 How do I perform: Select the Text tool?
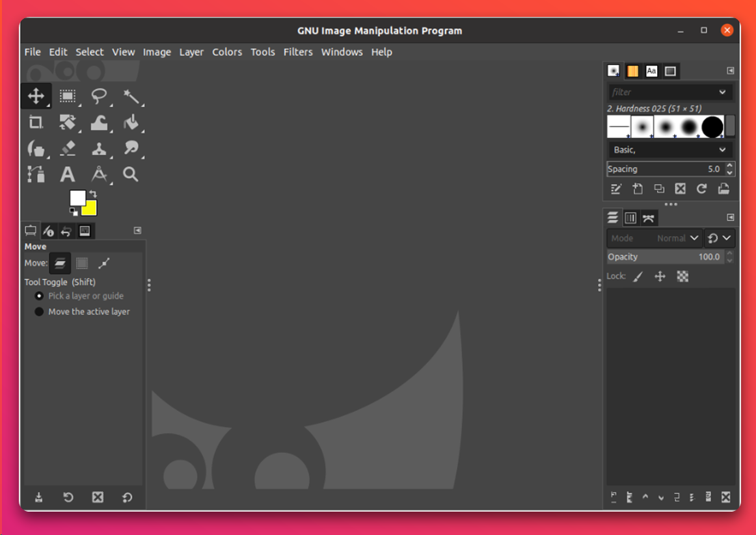click(x=68, y=174)
